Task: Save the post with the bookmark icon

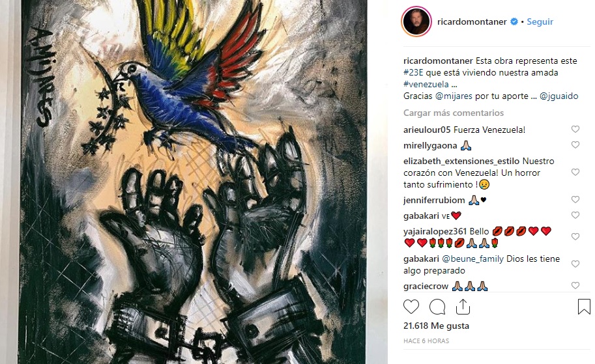Action: point(584,307)
